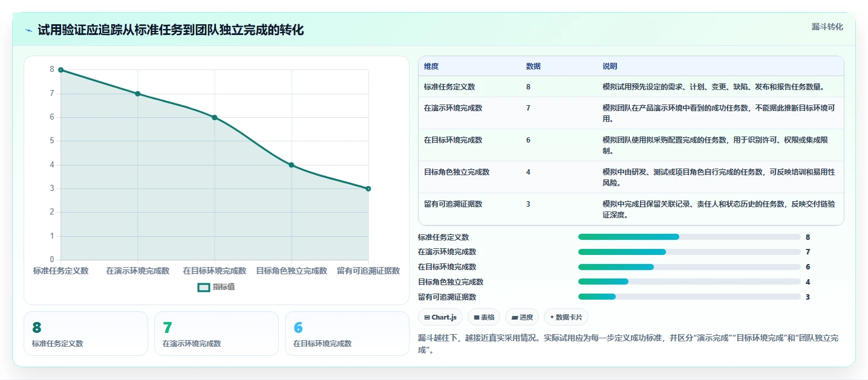Viewport: 868px width, 380px height.
Task: Click the data card showing 8
Action: [86, 333]
